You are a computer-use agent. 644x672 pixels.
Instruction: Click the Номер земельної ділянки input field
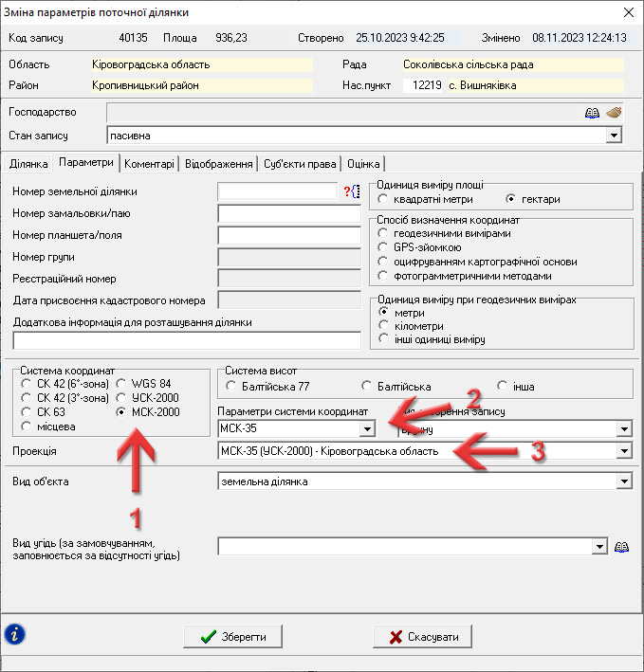point(278,191)
